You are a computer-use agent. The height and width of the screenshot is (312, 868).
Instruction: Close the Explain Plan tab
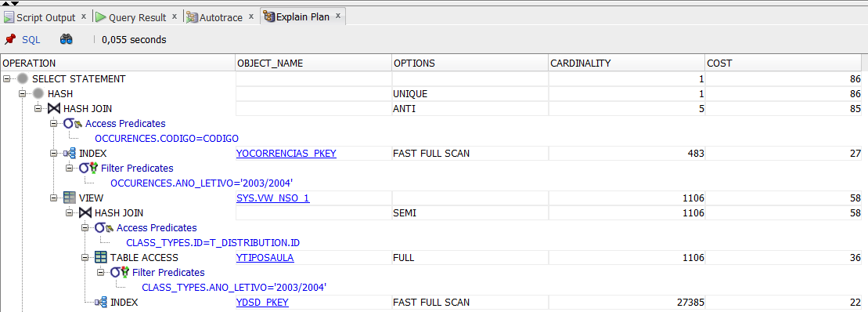point(338,16)
